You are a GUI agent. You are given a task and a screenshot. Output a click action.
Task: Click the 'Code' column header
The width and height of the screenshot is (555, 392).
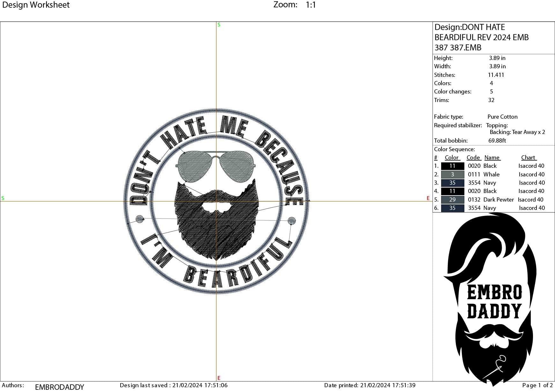pyautogui.click(x=473, y=158)
